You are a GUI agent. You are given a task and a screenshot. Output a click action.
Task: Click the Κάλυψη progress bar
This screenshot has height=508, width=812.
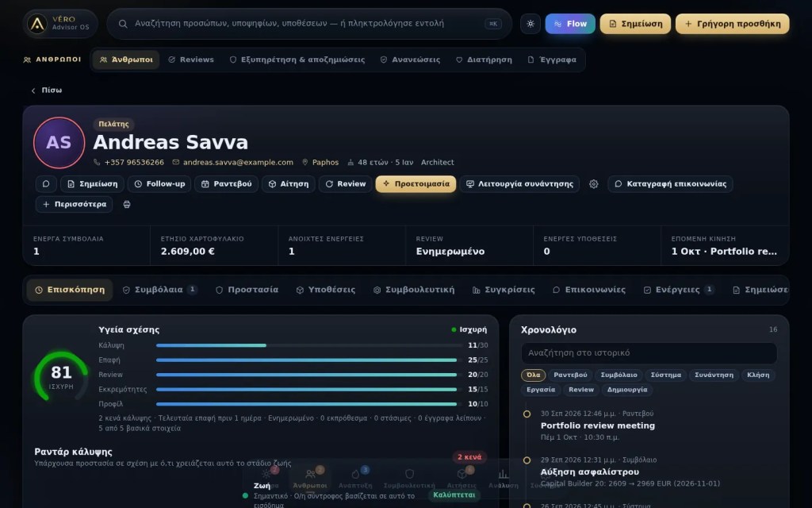coord(308,345)
